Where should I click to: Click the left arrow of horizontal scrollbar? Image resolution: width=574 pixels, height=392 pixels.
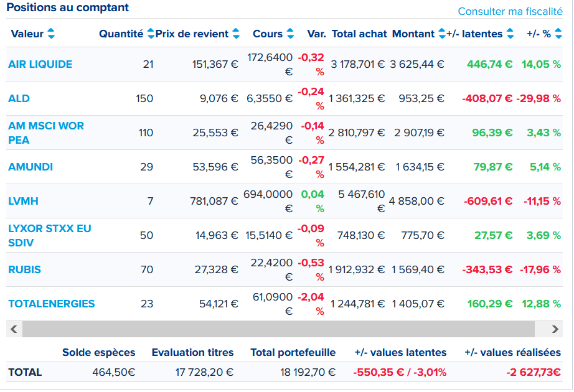pos(14,329)
